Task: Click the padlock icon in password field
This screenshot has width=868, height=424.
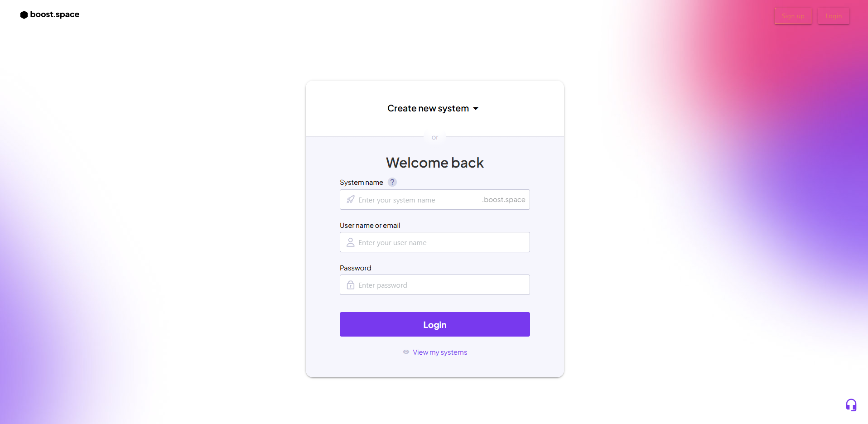Action: (351, 285)
